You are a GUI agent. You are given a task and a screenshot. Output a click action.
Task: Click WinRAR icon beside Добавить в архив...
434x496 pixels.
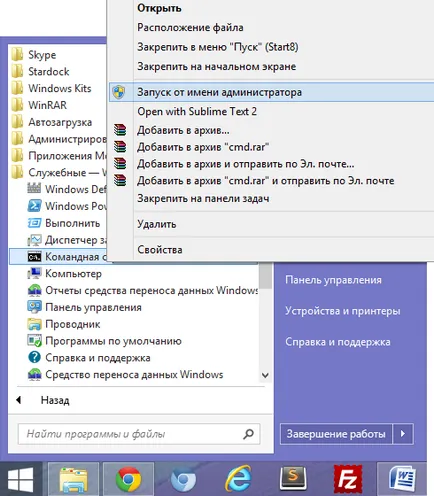click(120, 130)
